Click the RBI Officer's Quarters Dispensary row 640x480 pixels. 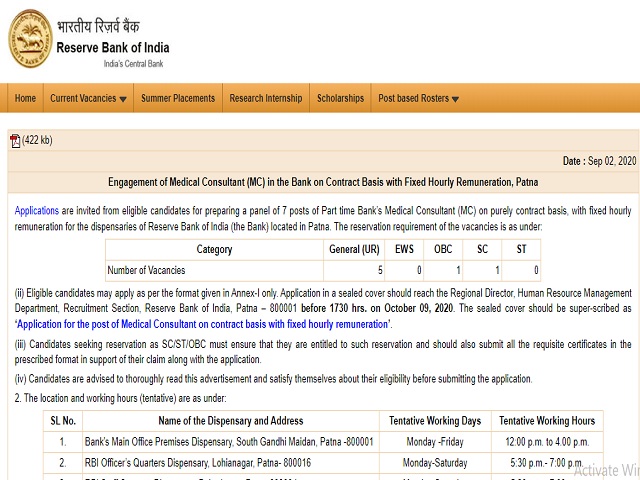(198, 463)
